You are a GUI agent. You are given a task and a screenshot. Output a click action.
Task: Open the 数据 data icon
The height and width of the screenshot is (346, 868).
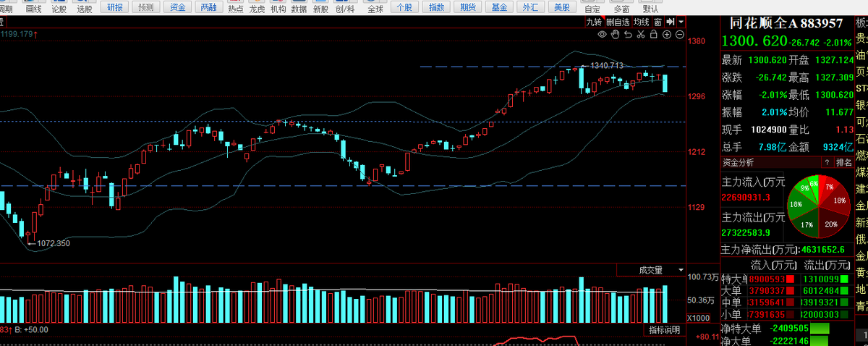pos(299,9)
